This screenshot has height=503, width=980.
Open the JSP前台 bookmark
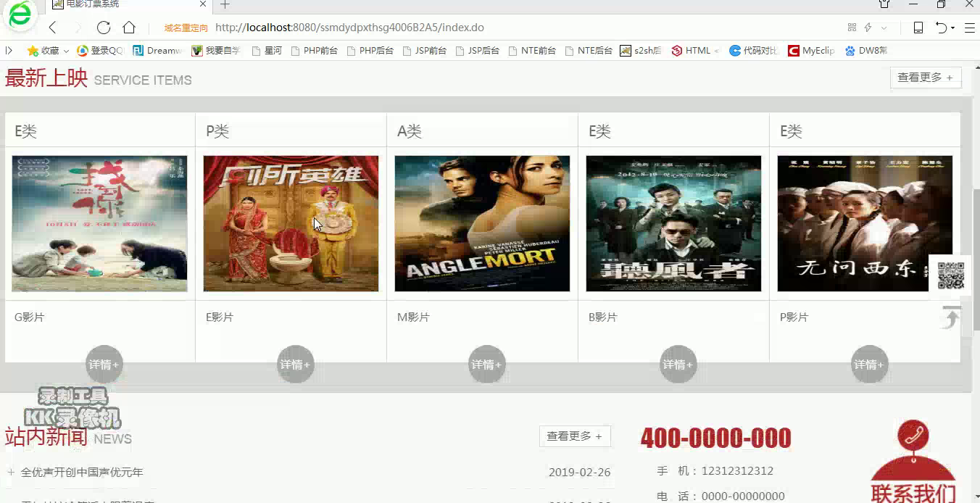425,51
